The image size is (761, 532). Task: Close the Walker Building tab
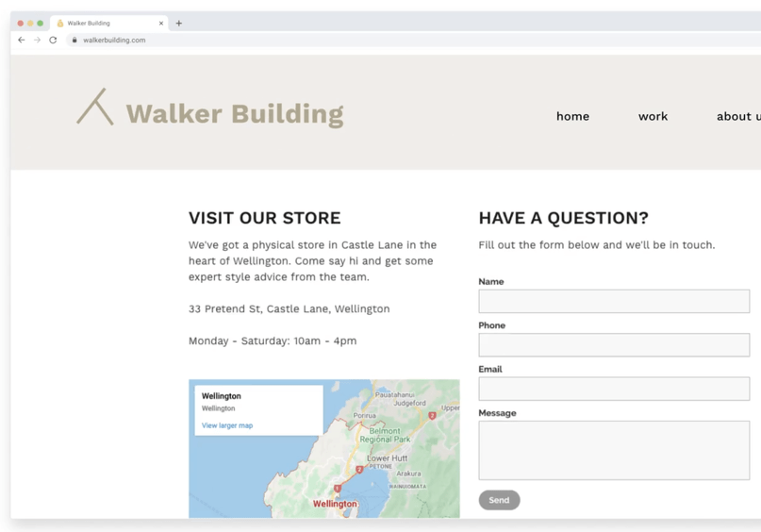pyautogui.click(x=161, y=23)
